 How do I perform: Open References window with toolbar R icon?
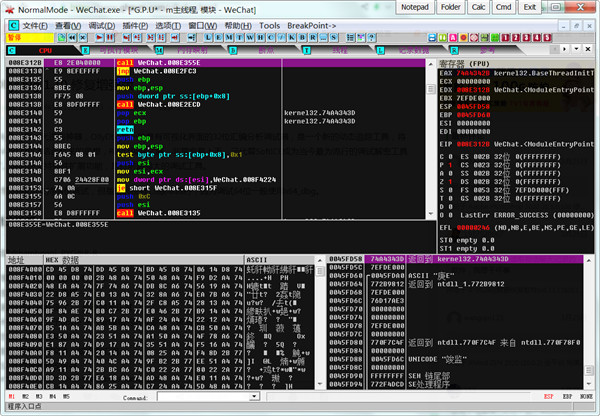pos(313,38)
